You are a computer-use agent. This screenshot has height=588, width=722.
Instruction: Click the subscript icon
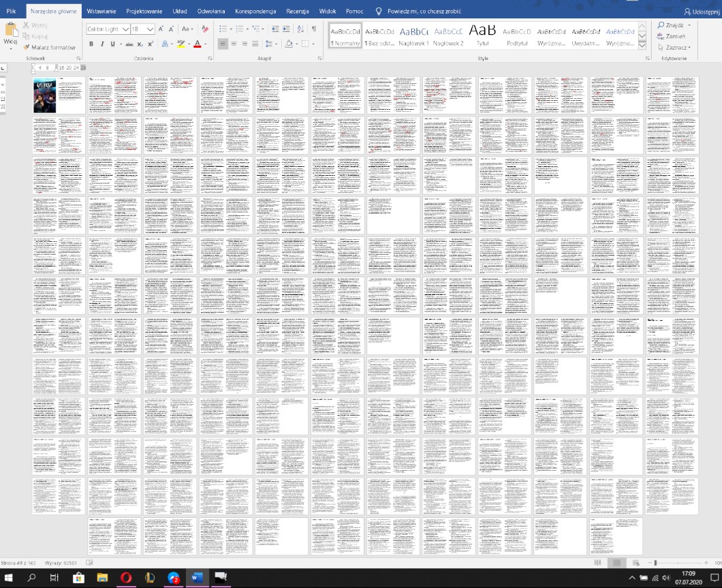click(x=139, y=44)
